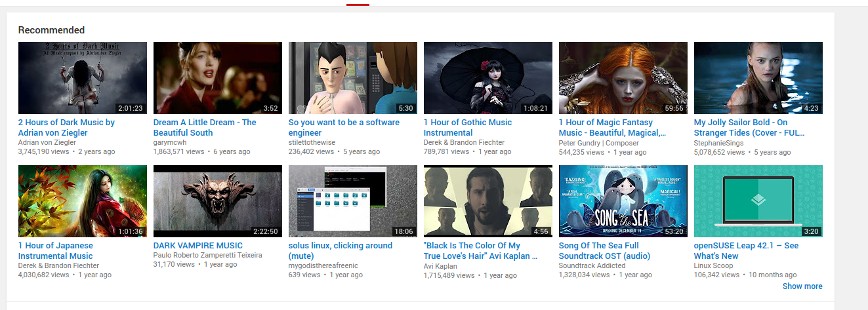
Task: Open the DARK VAMPIRE MUSIC thumbnail
Action: pyautogui.click(x=218, y=201)
